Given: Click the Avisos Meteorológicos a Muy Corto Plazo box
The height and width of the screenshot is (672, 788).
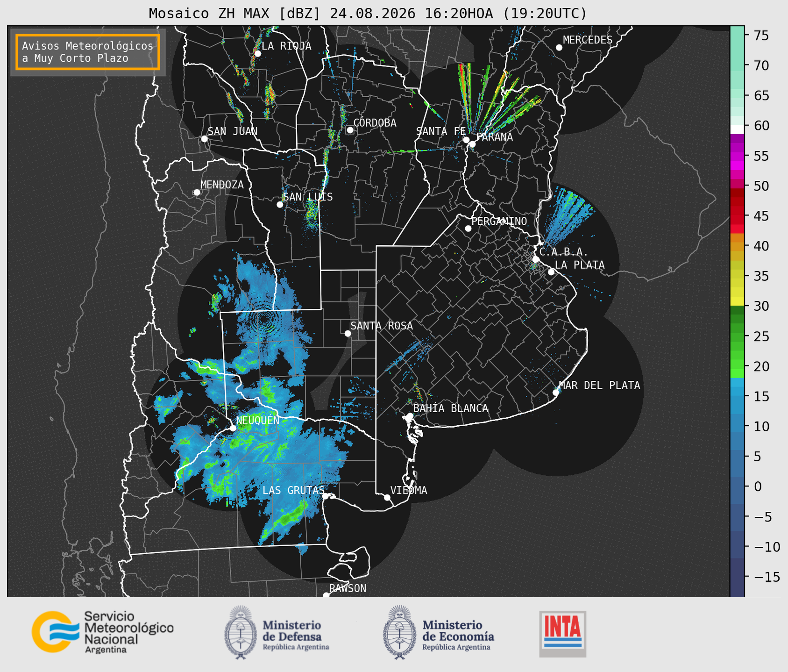Looking at the screenshot, I should 88,52.
